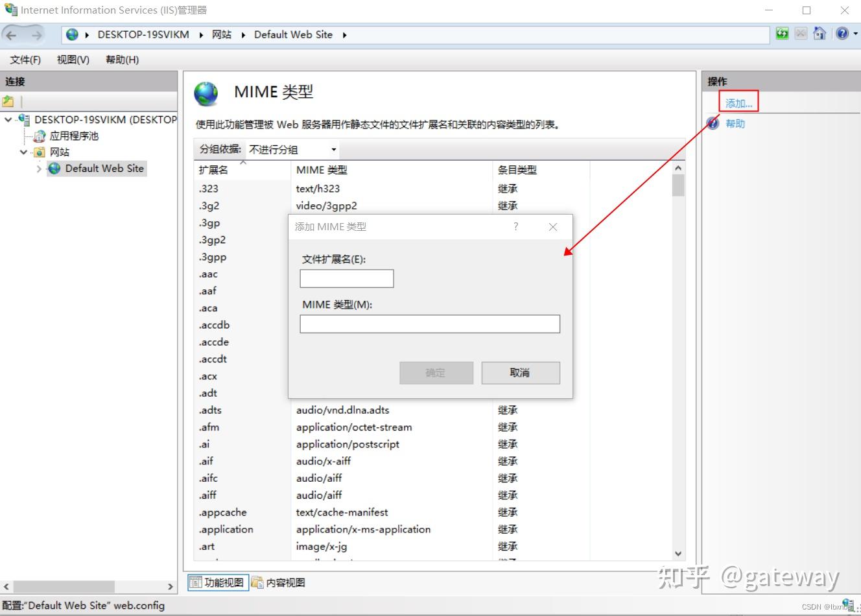Expand the Default Web Site node
The image size is (861, 616).
pyautogui.click(x=39, y=169)
